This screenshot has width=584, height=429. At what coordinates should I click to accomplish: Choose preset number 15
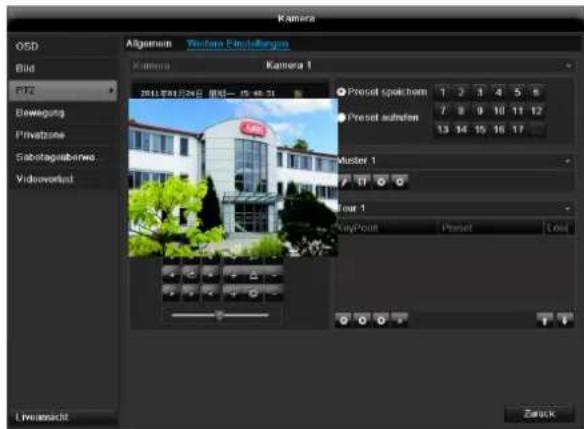tap(480, 130)
